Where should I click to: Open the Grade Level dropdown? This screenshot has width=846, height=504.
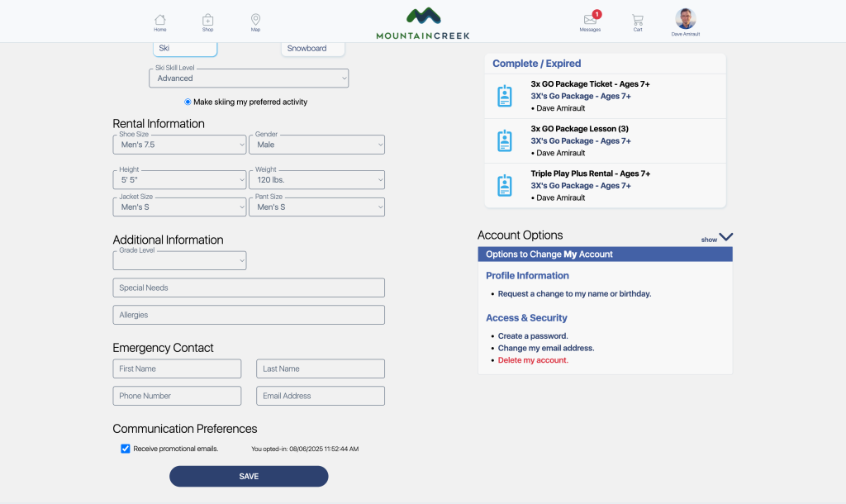pyautogui.click(x=179, y=260)
